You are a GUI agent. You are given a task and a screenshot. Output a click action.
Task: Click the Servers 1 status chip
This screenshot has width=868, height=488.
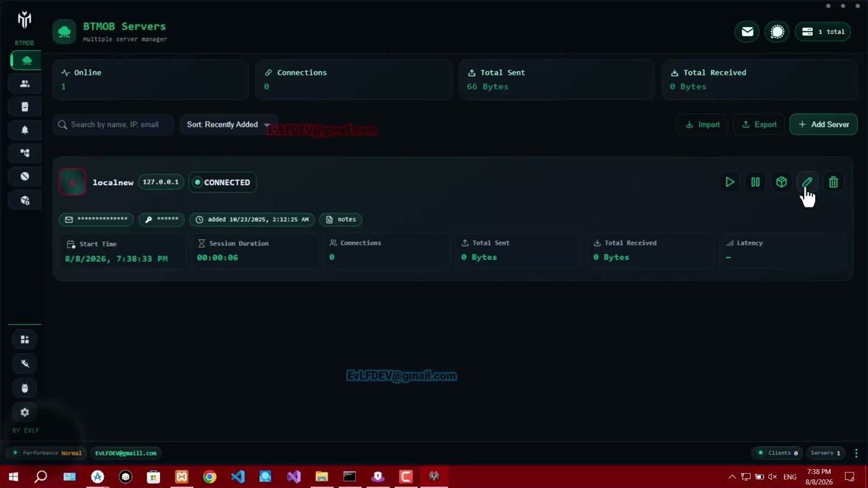(825, 453)
